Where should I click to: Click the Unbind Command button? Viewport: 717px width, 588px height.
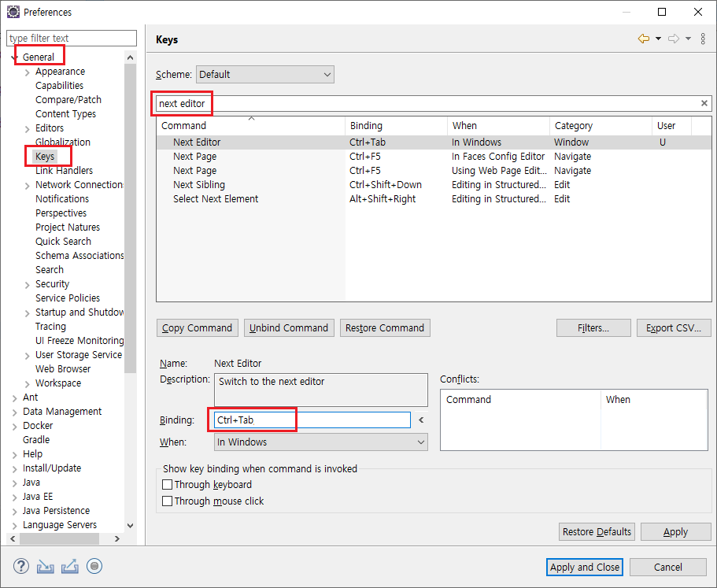pos(289,328)
